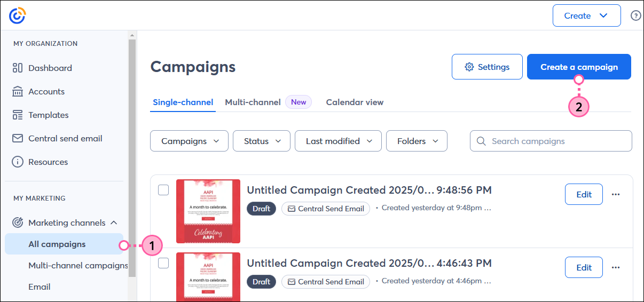Click the Settings gear icon

(x=469, y=67)
